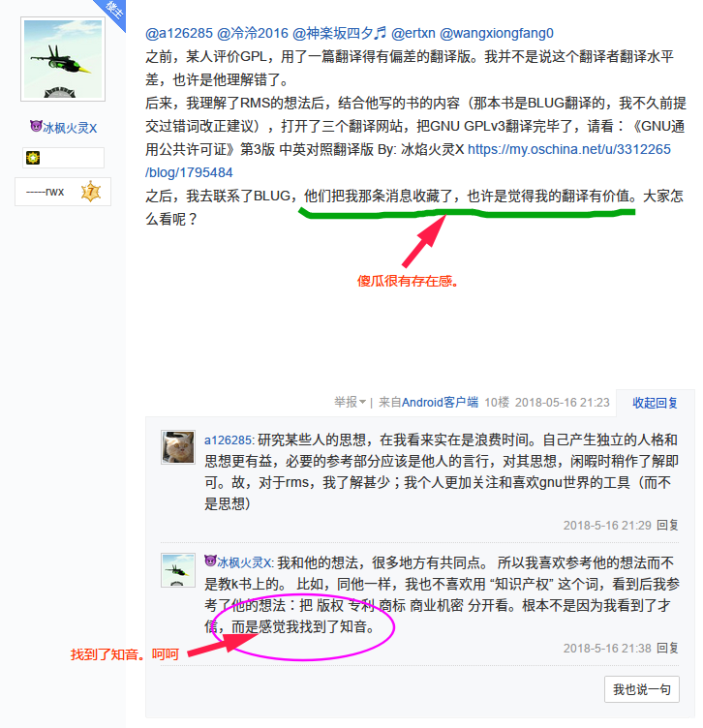Viewport: 703px width, 728px height.
Task: Click the @冷泠2016 mention
Action: [x=253, y=34]
